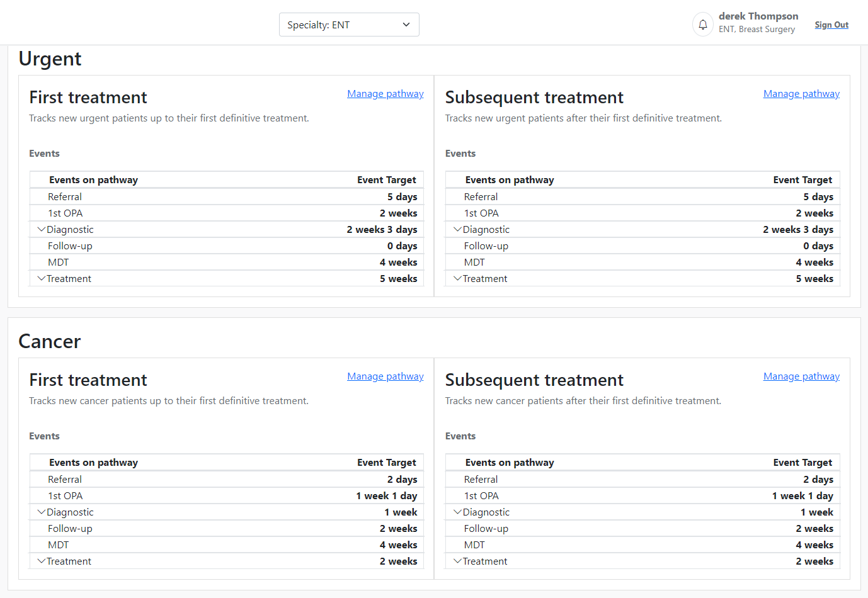Expand Treatment row in Urgent First treatment
The image size is (868, 598).
pos(42,279)
